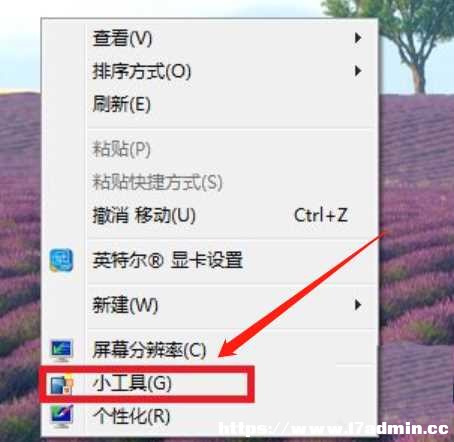454x442 pixels.
Task: Choose 刷新(E) to refresh the desktop
Action: click(x=210, y=104)
